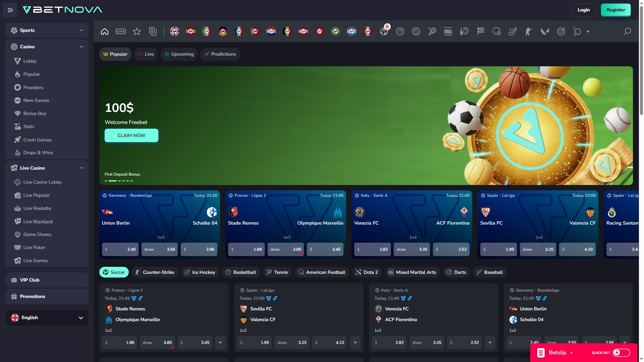Expand more markets for Sevilla FC match
The height and width of the screenshot is (362, 644).
355,343
